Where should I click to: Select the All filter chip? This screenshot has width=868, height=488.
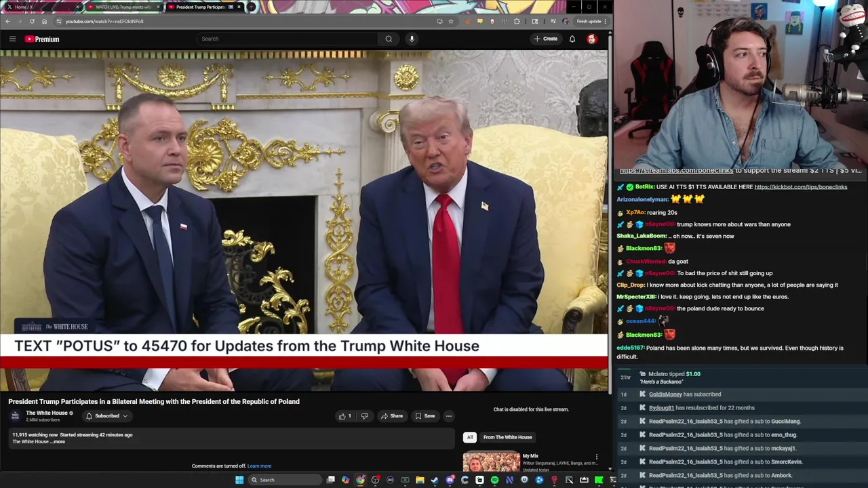(469, 437)
